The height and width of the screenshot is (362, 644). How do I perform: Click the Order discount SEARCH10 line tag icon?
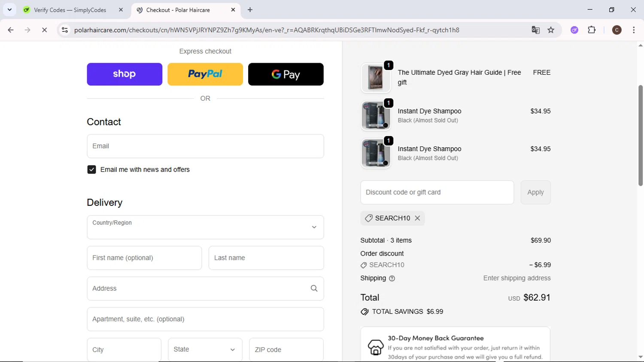click(364, 265)
